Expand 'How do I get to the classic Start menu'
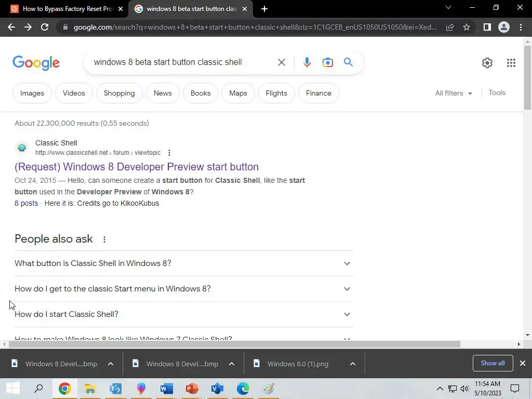 pos(184,289)
